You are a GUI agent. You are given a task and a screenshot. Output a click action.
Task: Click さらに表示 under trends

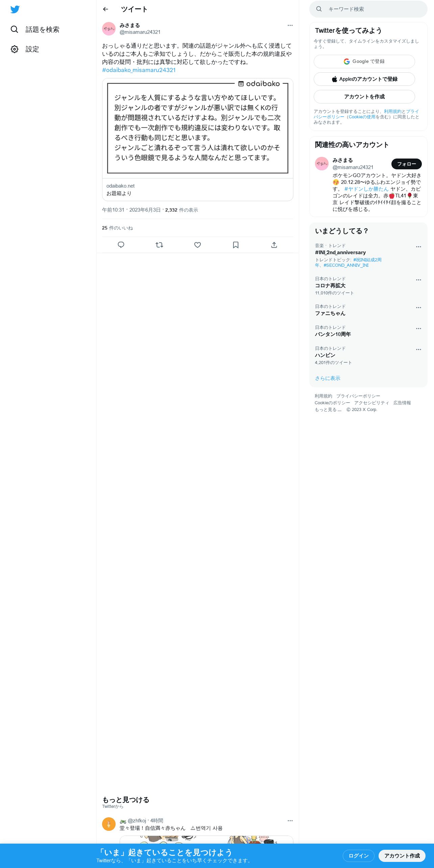328,378
